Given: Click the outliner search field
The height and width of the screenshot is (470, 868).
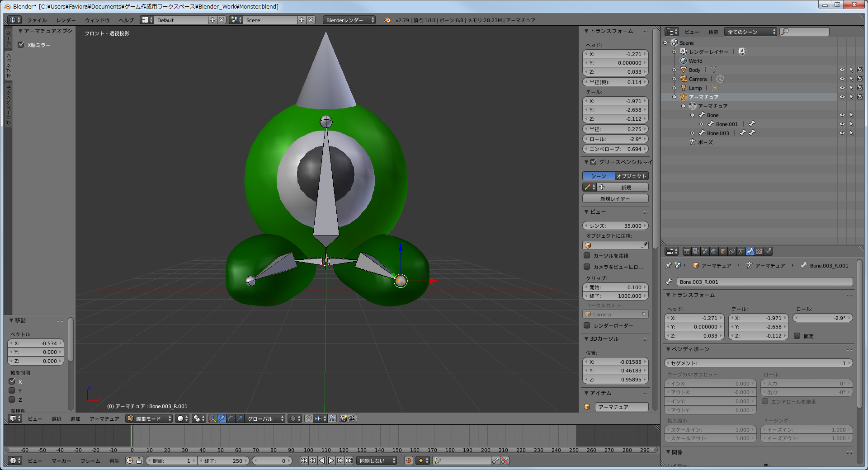Looking at the screenshot, I should point(805,32).
